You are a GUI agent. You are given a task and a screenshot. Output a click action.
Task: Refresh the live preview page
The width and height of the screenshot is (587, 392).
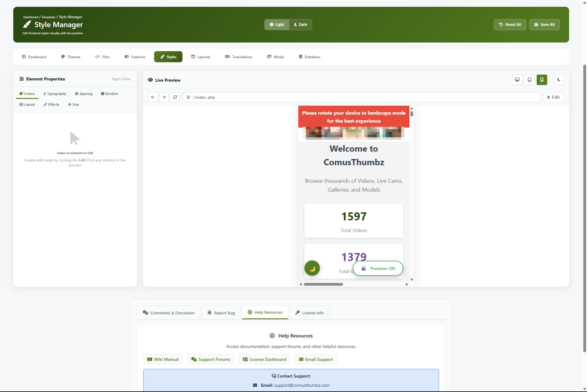175,97
